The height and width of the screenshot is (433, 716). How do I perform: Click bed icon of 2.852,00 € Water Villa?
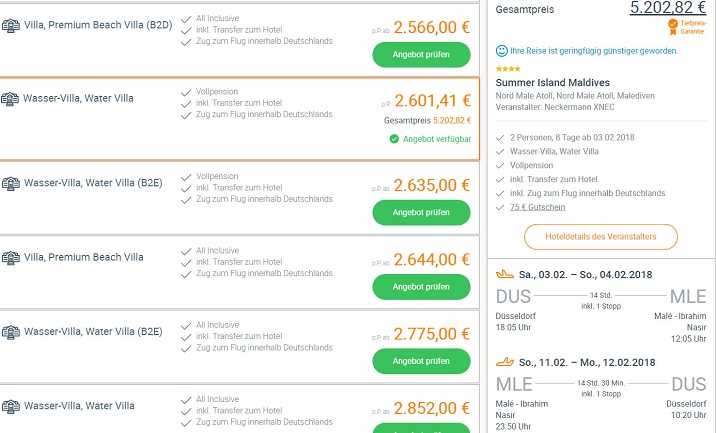[x=11, y=406]
